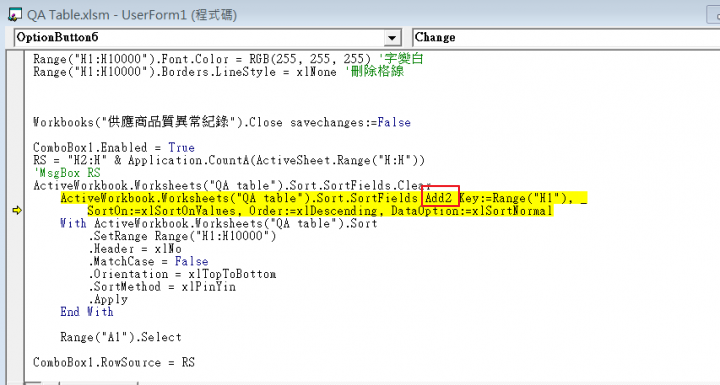Click the OptionButton6 object combo box text
The width and height of the screenshot is (720, 385).
tap(57, 37)
